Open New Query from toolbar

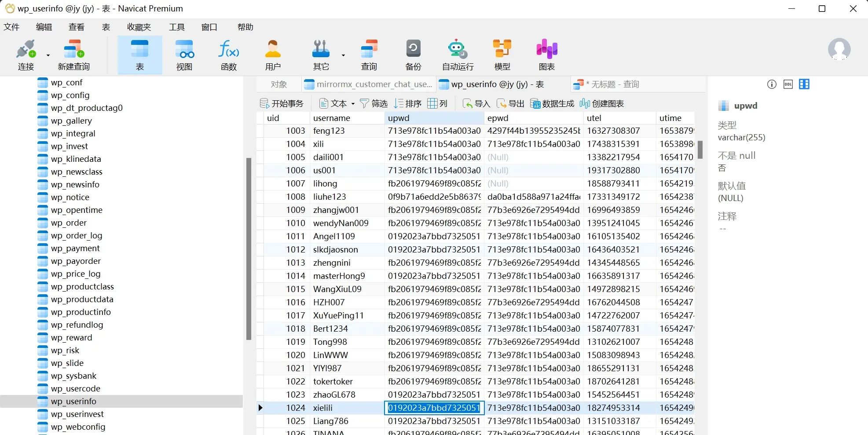tap(73, 49)
